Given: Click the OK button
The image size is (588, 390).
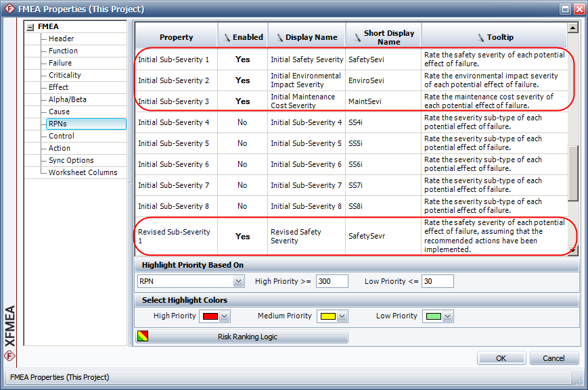Looking at the screenshot, I should (501, 358).
